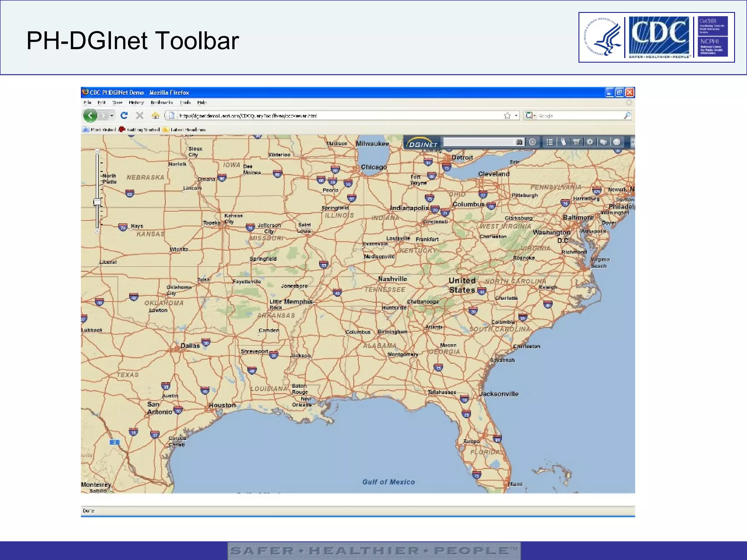Click the Nashville label on the map

(x=392, y=279)
